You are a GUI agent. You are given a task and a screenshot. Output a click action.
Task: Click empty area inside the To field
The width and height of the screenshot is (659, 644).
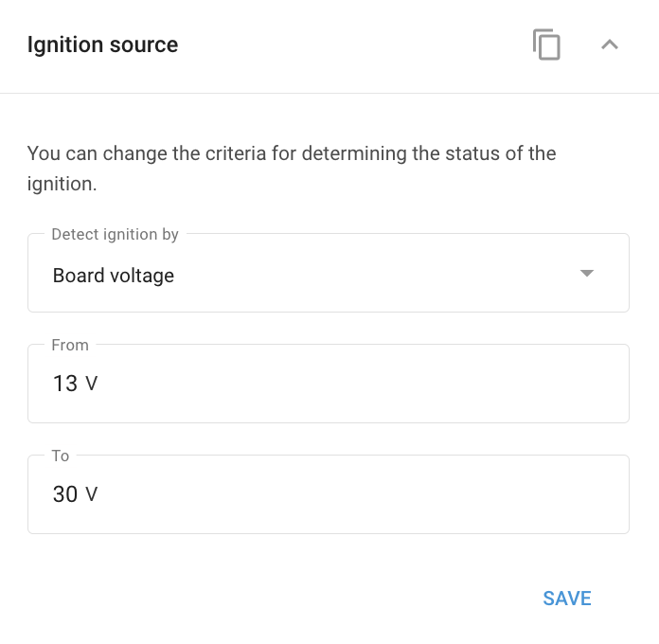[362, 494]
